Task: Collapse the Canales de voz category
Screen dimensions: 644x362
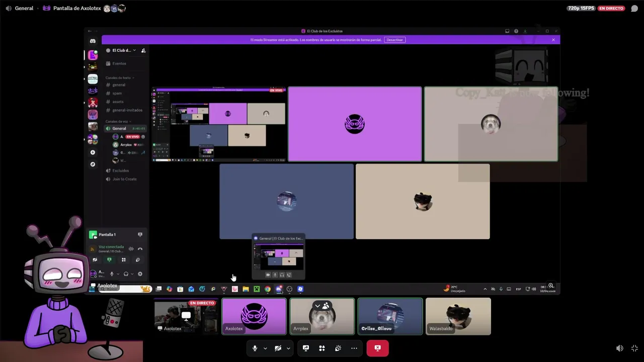Action: pyautogui.click(x=117, y=121)
